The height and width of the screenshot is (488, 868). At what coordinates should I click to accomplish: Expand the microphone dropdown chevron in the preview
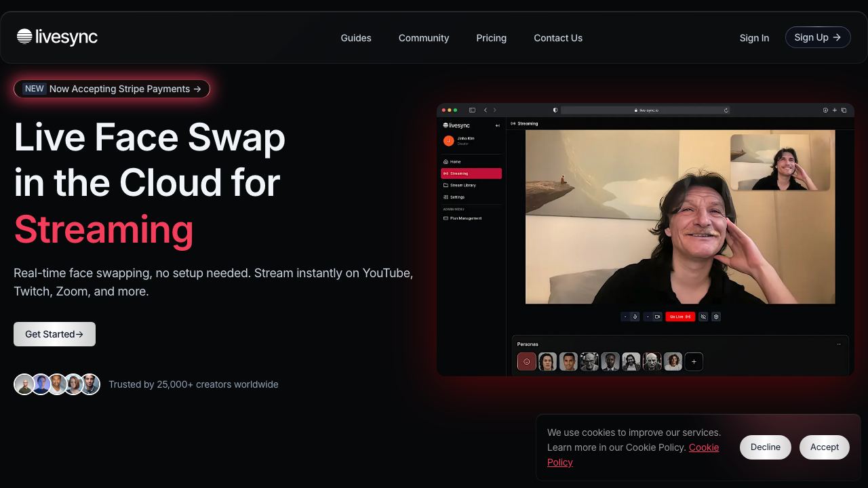click(x=625, y=317)
